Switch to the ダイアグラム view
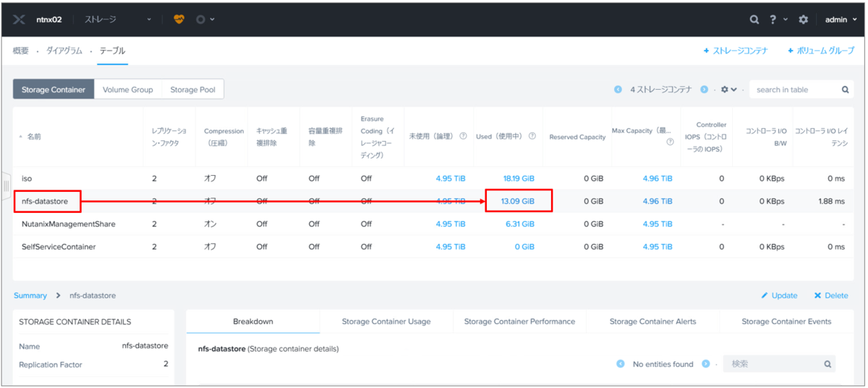868x388 pixels. tap(64, 51)
